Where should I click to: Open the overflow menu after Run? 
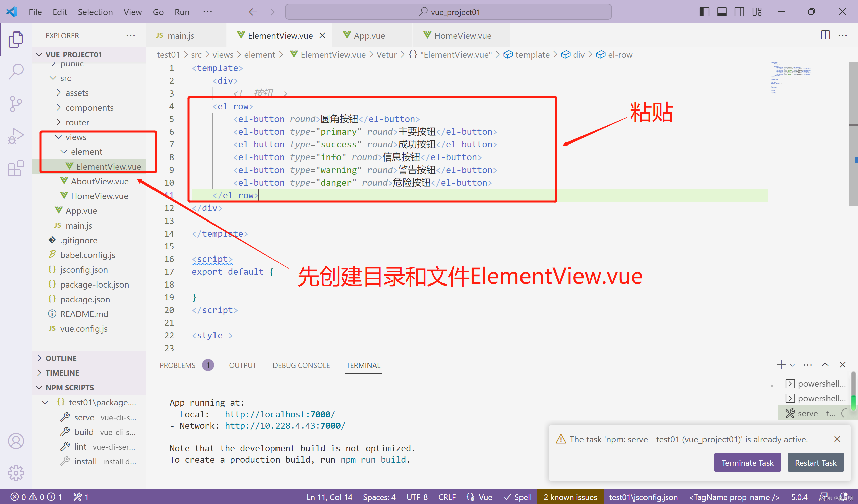pos(208,12)
